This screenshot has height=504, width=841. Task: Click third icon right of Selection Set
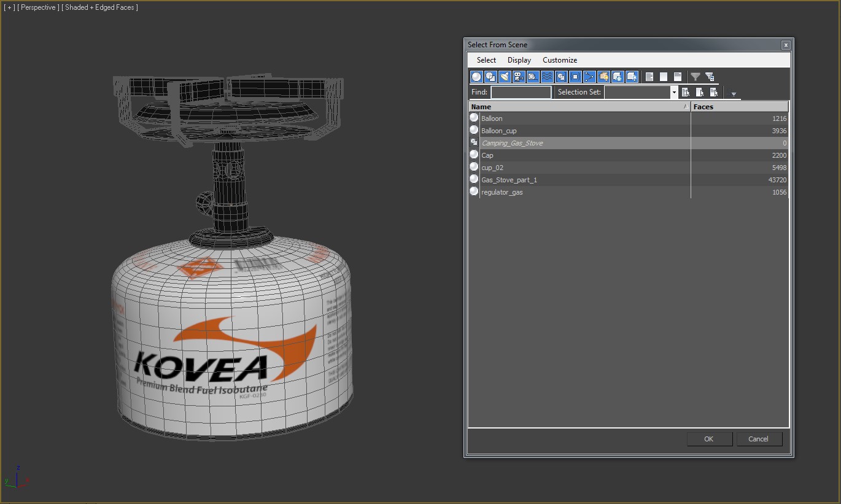point(714,92)
